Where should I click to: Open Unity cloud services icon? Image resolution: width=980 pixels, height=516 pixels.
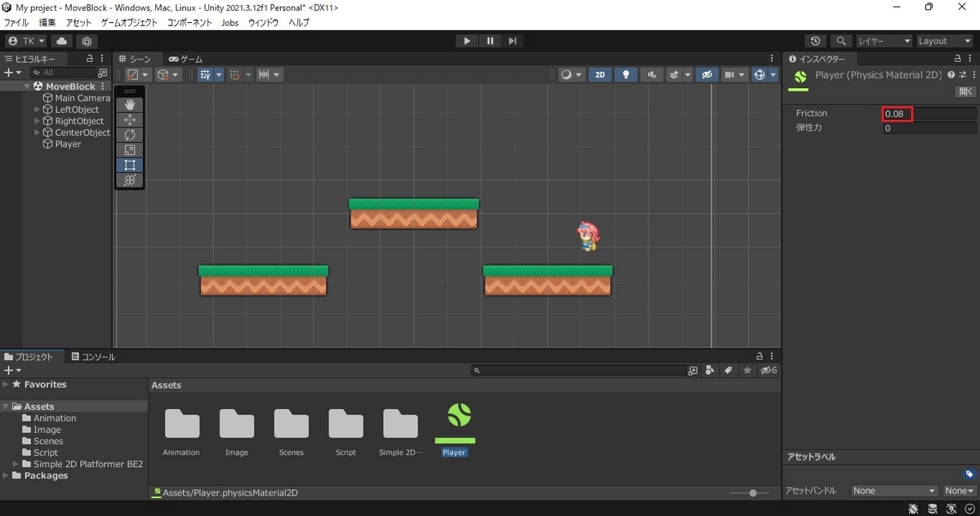pyautogui.click(x=62, y=41)
